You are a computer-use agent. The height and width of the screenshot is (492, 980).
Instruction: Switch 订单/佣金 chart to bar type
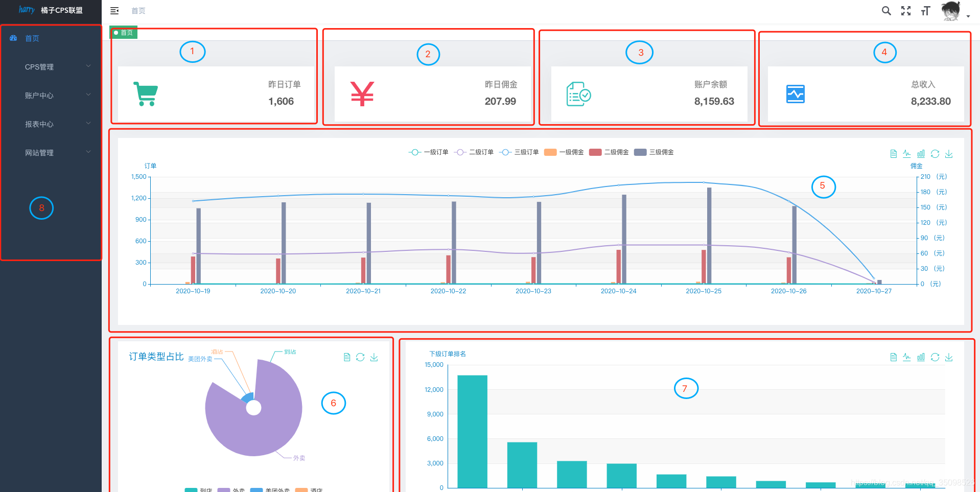(921, 154)
